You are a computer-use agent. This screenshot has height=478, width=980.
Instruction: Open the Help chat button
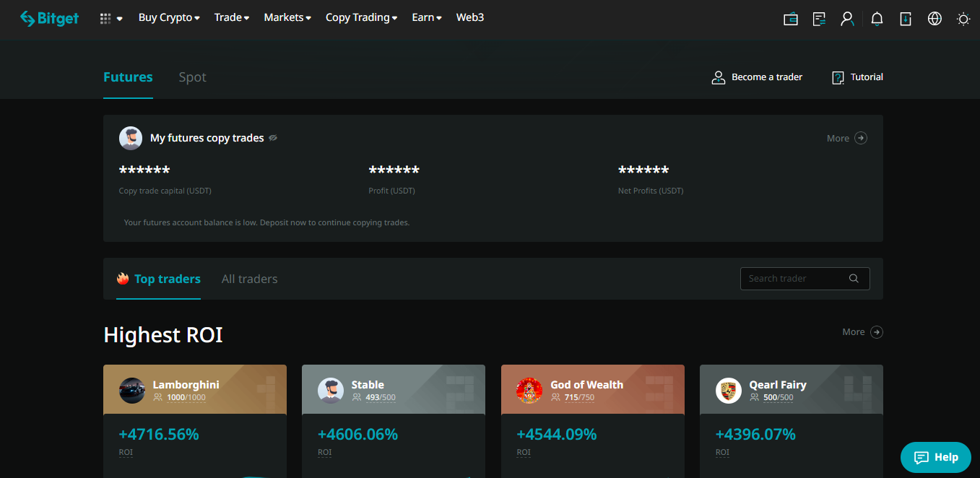[x=936, y=457]
